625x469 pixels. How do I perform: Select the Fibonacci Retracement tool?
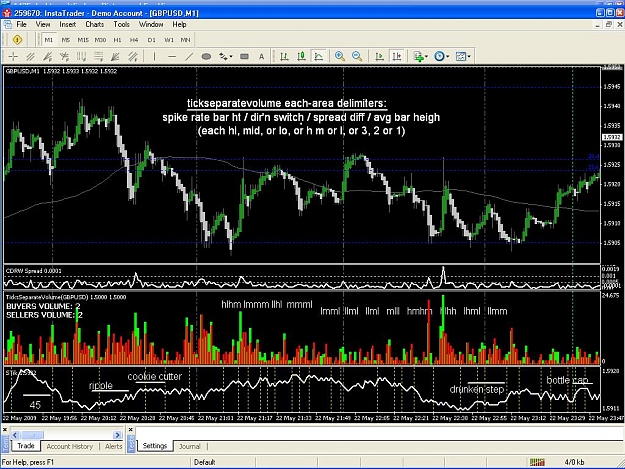tap(98, 57)
